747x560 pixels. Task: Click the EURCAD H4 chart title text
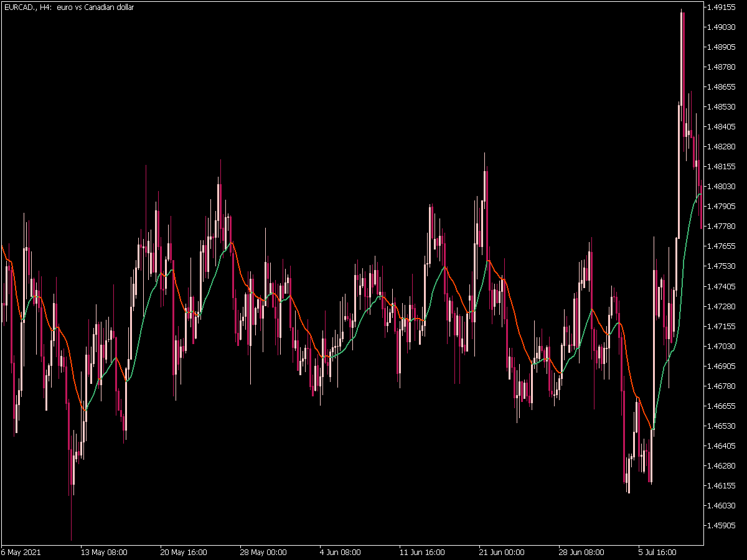click(68, 7)
